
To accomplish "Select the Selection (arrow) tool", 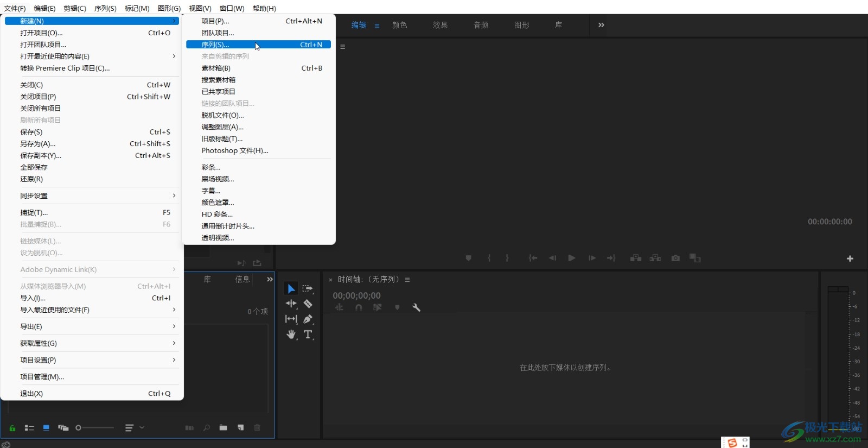I will pyautogui.click(x=291, y=288).
